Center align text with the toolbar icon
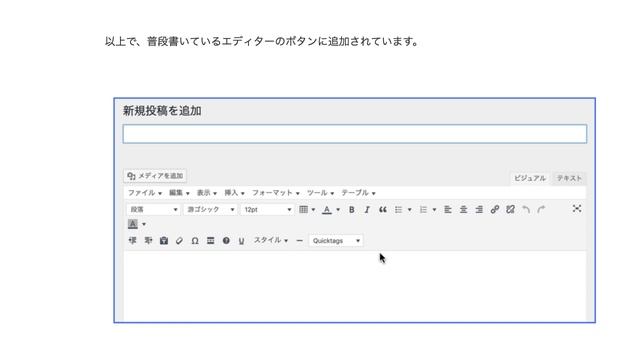Image resolution: width=640 pixels, height=360 pixels. click(463, 210)
